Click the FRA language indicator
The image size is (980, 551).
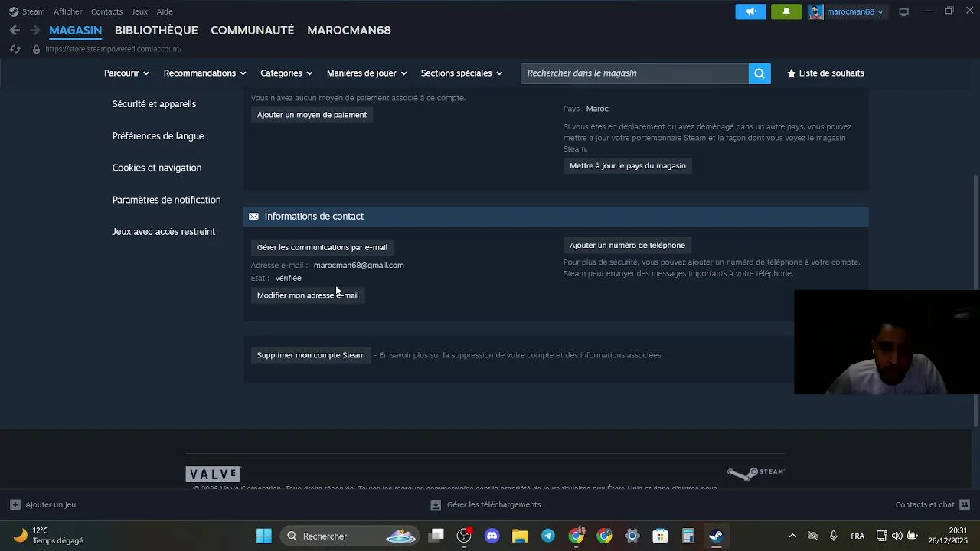pyautogui.click(x=857, y=536)
